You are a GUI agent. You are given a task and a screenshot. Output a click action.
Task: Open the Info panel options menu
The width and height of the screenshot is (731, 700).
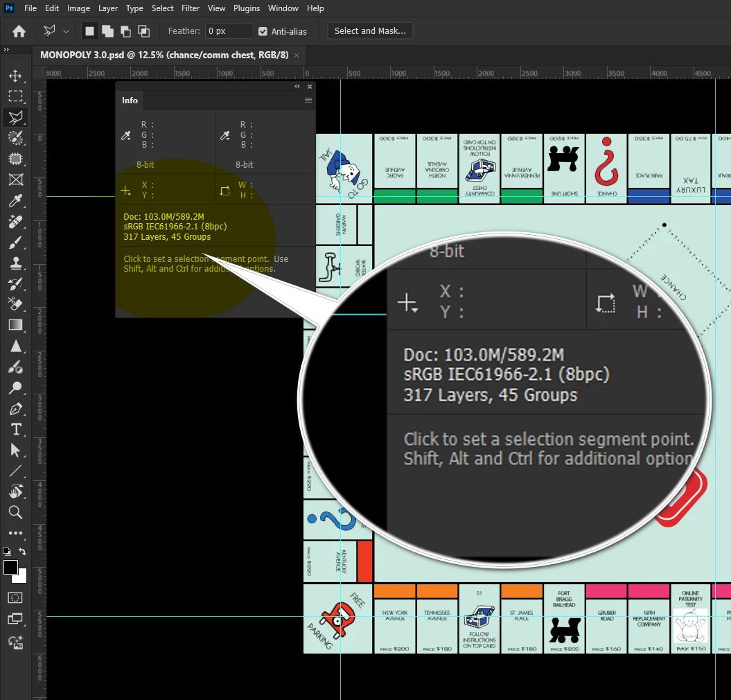click(x=308, y=100)
